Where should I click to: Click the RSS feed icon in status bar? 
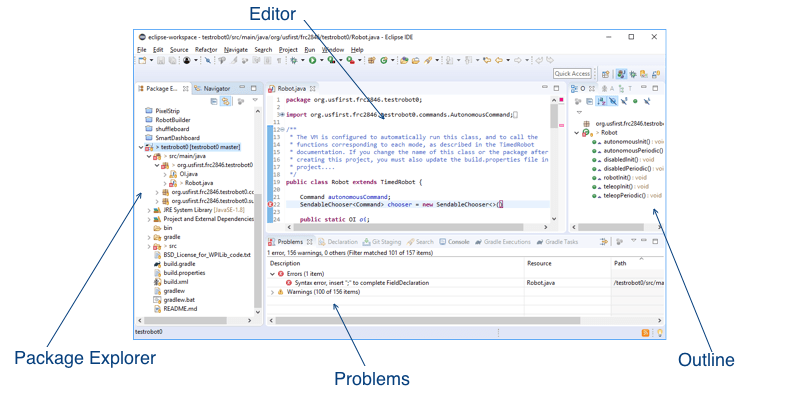646,332
